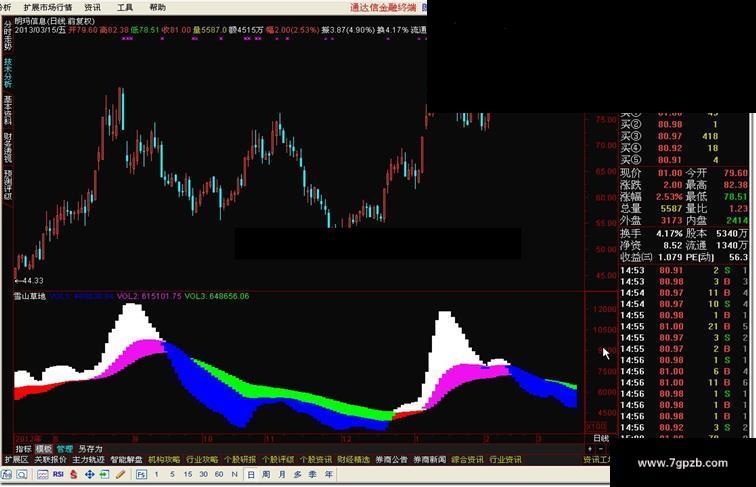Screen dimensions: 756x487
Task: Select the 1-minute period button
Action: pyautogui.click(x=156, y=474)
